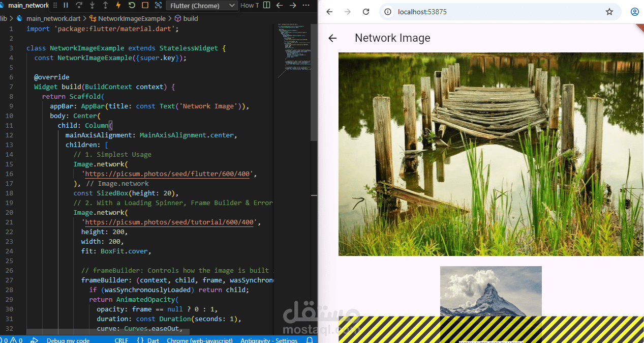
Task: Open the editor More Actions ellipsis menu
Action: click(306, 6)
